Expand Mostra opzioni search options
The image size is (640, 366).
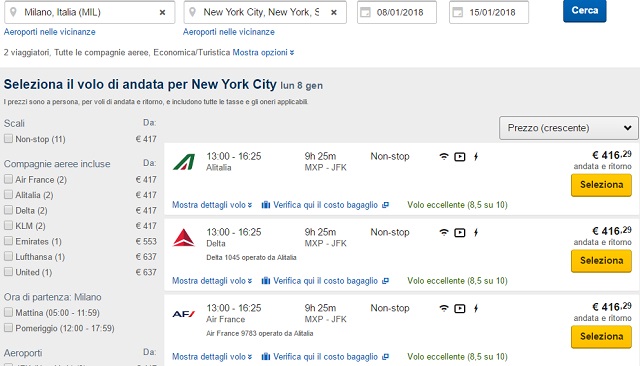(x=263, y=53)
